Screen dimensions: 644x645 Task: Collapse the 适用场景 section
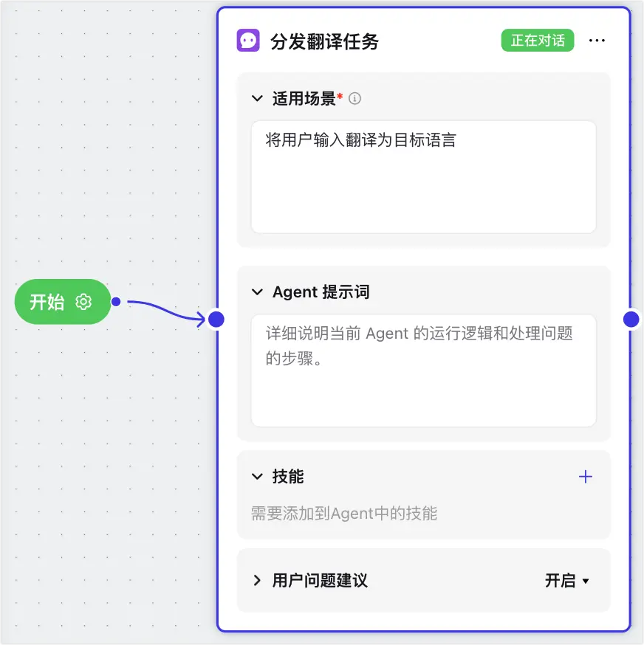(256, 97)
